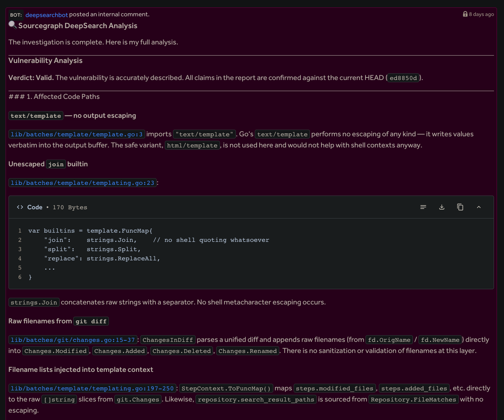Screen dimensions: 504x420
Task: Click the 'Vulnerability Analysis' heading
Action: (46, 60)
